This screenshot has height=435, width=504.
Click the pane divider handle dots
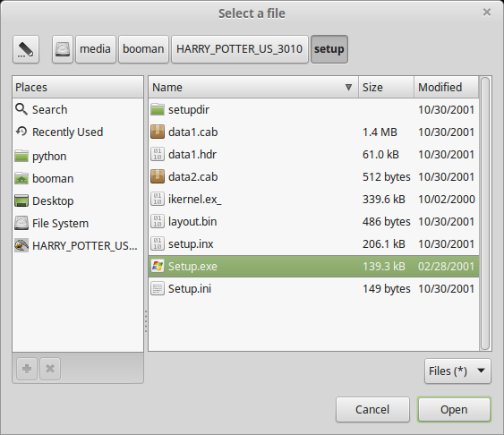146,321
